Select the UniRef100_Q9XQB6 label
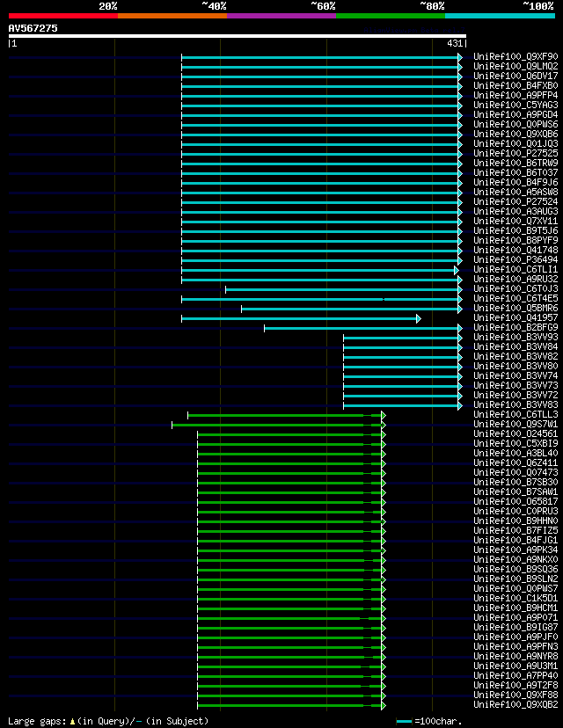 pos(515,135)
